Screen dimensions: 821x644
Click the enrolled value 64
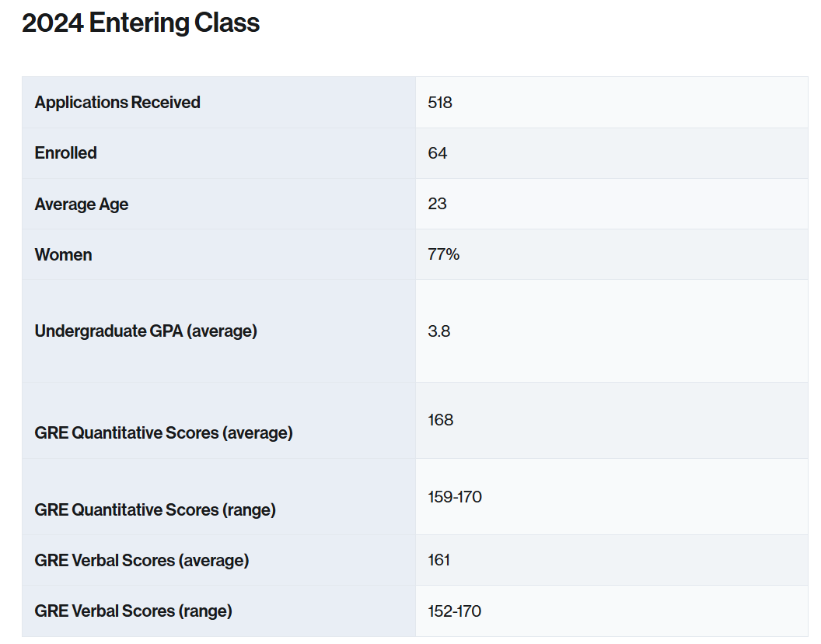coord(437,153)
